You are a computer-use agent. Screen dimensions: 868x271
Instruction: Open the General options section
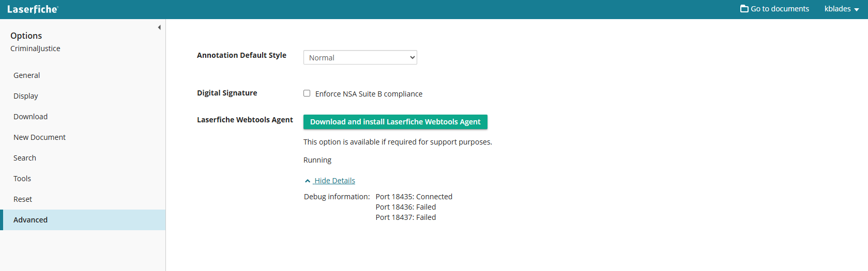coord(27,75)
